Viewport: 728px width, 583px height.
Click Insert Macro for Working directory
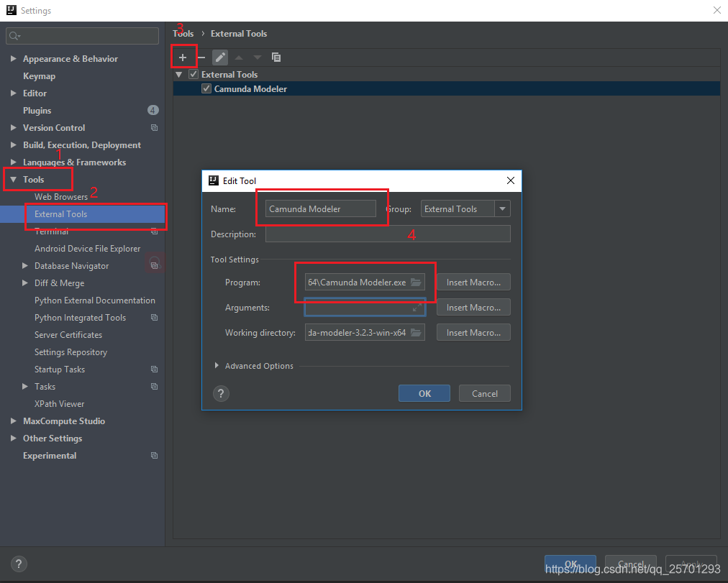coord(473,333)
